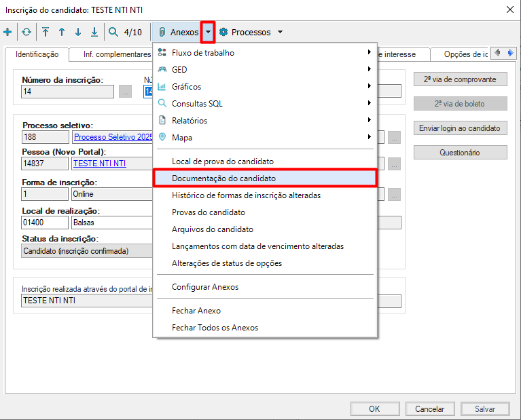Go to previous record up arrow

coord(62,32)
